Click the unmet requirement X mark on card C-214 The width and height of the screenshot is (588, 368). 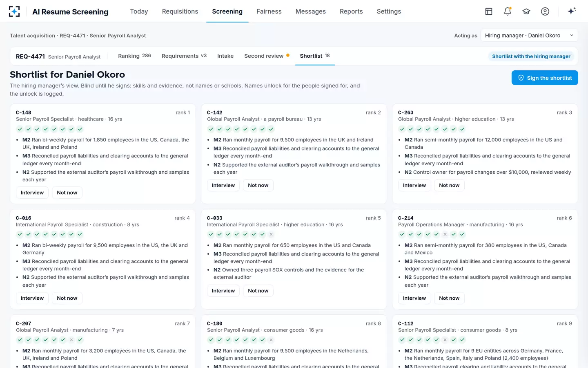pos(445,234)
